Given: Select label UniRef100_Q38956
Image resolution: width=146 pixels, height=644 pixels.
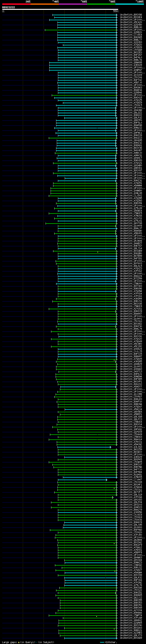Looking at the screenshot, I should [131, 512].
